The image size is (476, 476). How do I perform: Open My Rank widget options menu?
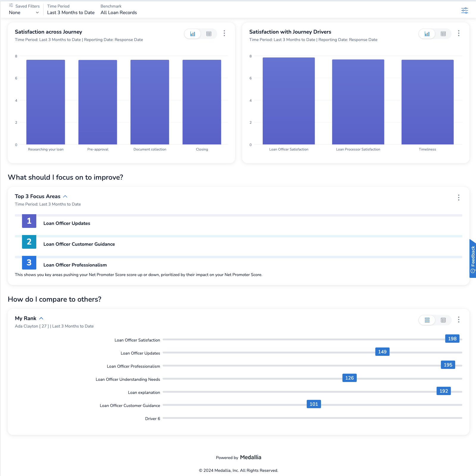click(458, 320)
